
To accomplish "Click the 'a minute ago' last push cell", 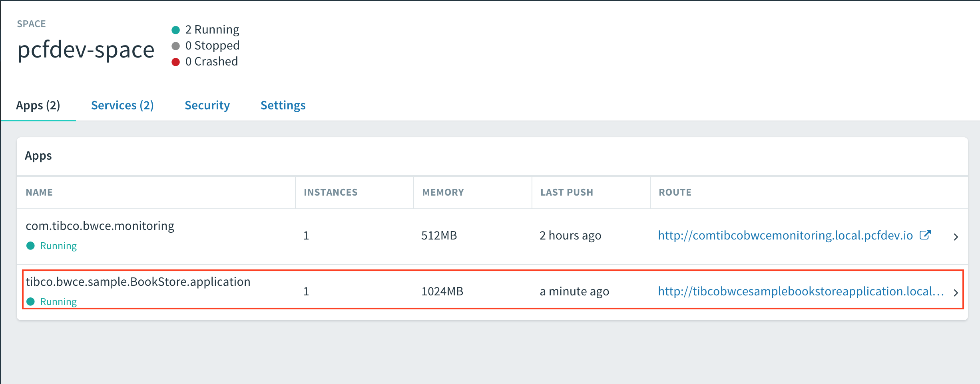I will [x=574, y=291].
